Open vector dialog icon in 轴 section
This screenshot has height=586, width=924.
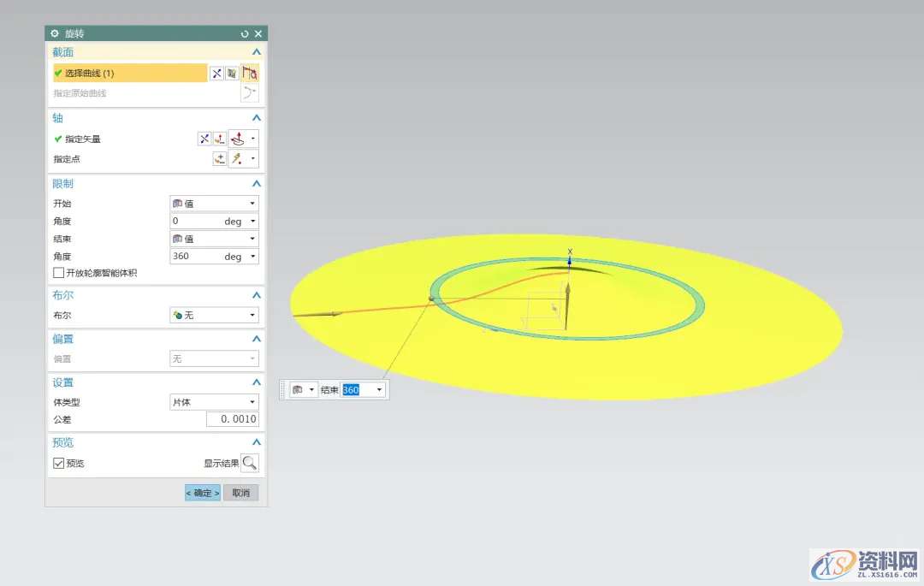click(x=219, y=139)
